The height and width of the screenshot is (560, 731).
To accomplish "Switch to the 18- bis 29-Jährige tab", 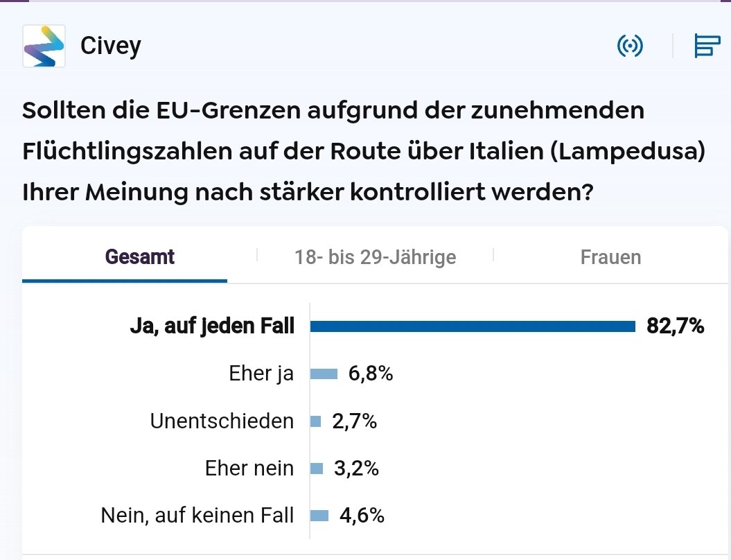I will coord(375,257).
